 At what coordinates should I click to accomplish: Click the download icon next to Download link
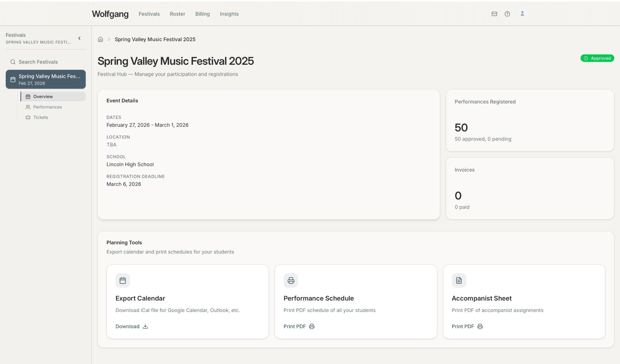(x=145, y=326)
